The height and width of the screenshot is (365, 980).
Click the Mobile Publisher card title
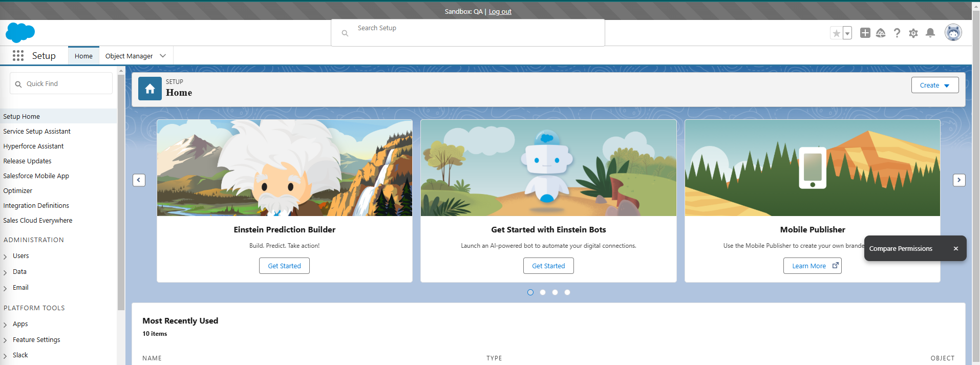point(813,229)
